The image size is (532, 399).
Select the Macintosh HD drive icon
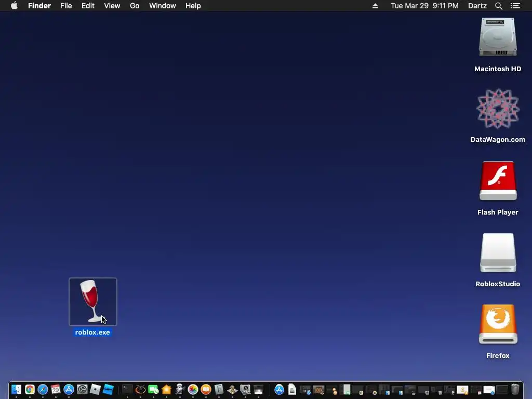click(x=498, y=37)
